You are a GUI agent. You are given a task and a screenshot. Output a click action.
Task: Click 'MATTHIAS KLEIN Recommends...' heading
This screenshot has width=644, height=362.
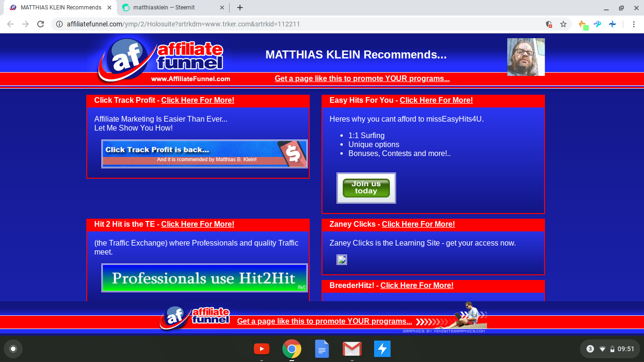(356, 55)
